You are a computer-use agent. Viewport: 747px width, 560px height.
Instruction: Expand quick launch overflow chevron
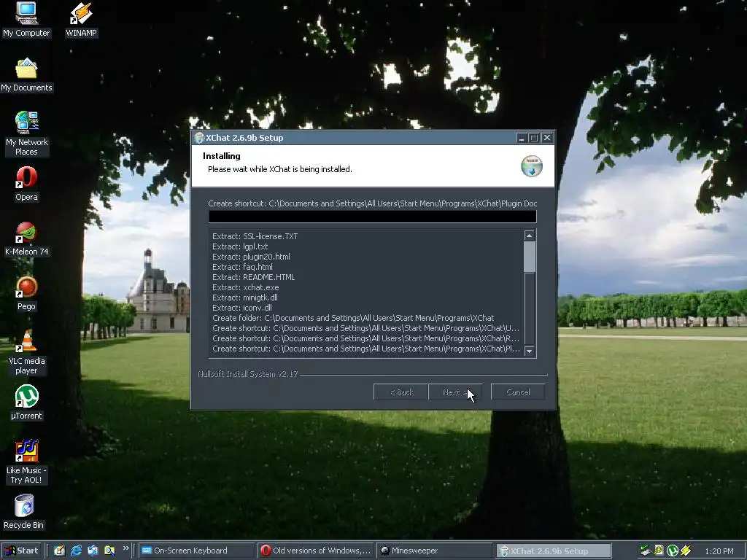[125, 548]
